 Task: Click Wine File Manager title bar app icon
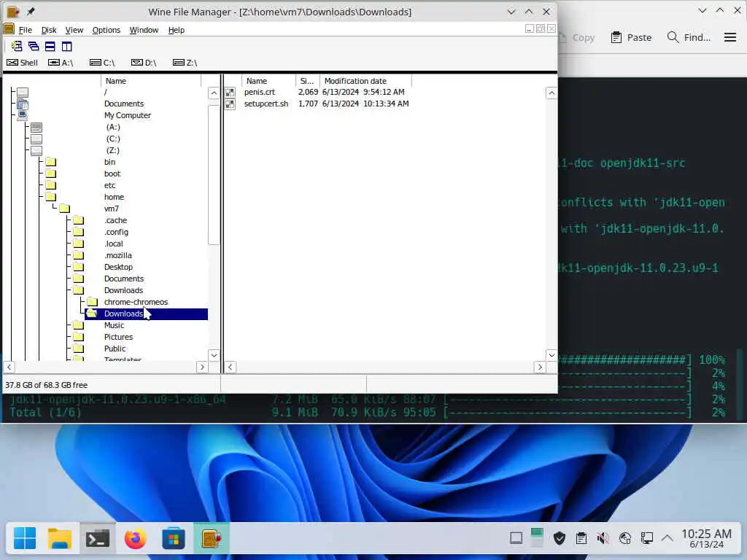tap(13, 12)
